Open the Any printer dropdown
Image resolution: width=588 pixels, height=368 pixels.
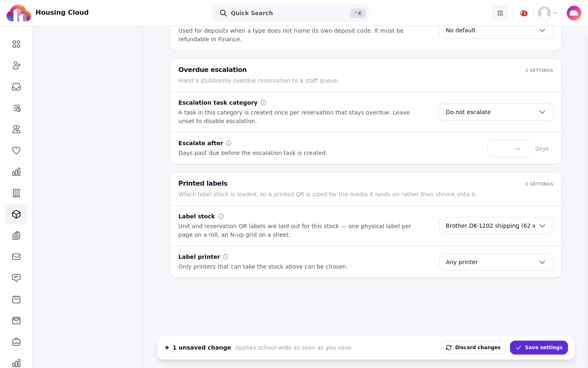coord(496,262)
